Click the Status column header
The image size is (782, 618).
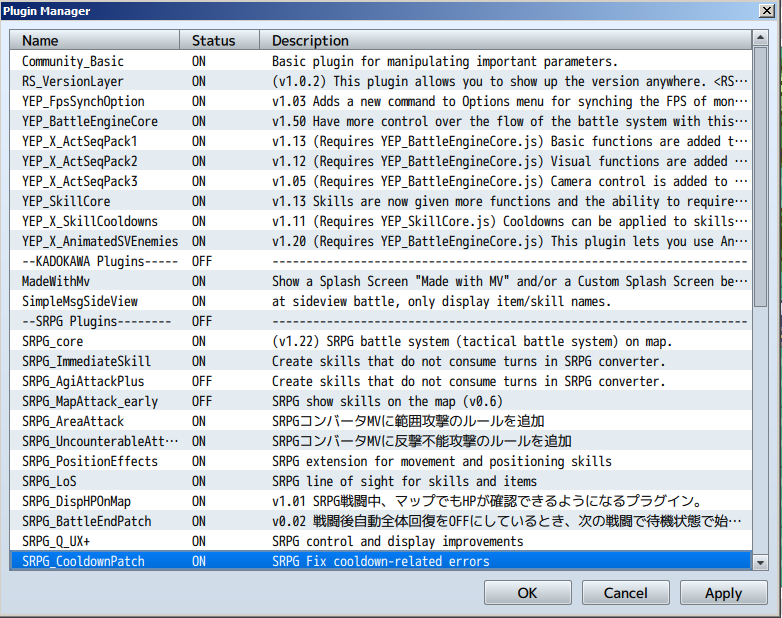pyautogui.click(x=219, y=40)
